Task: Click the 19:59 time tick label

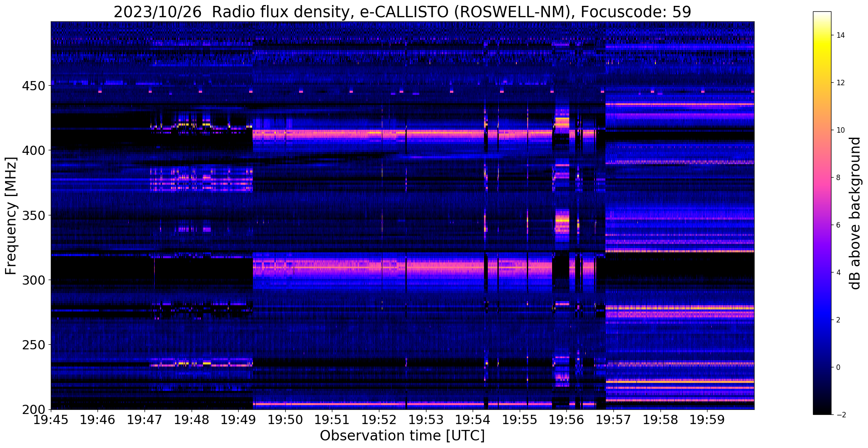Action: [708, 419]
